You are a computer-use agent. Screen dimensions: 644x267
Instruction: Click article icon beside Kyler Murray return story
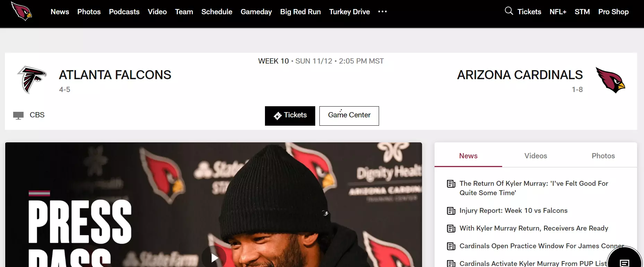click(x=451, y=184)
